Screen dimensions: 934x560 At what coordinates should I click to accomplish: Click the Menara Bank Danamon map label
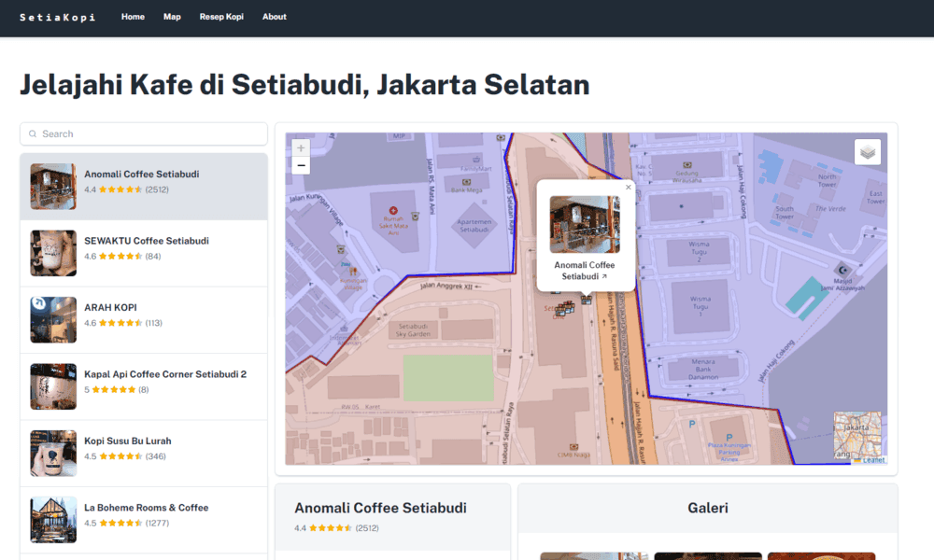[703, 369]
